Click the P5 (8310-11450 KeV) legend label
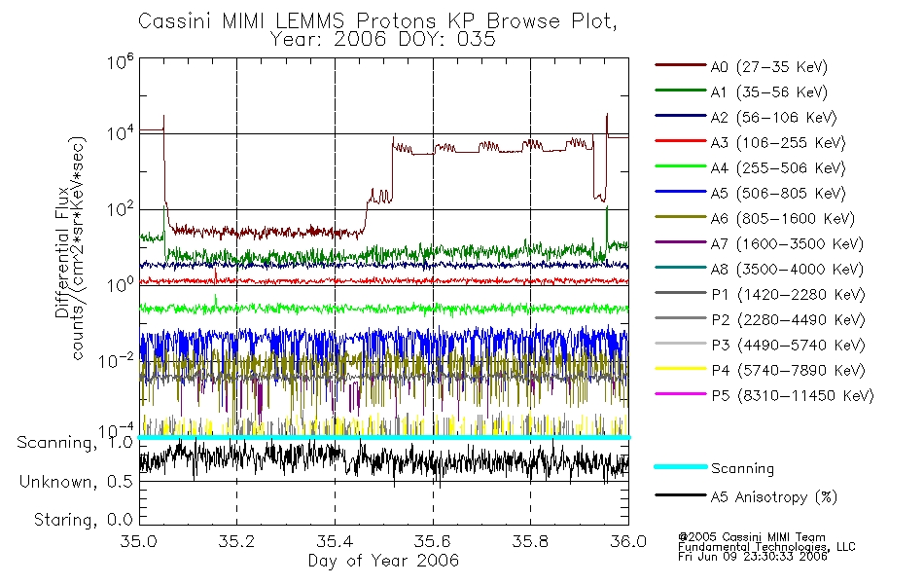This screenshot has height=584, width=924. tap(793, 396)
